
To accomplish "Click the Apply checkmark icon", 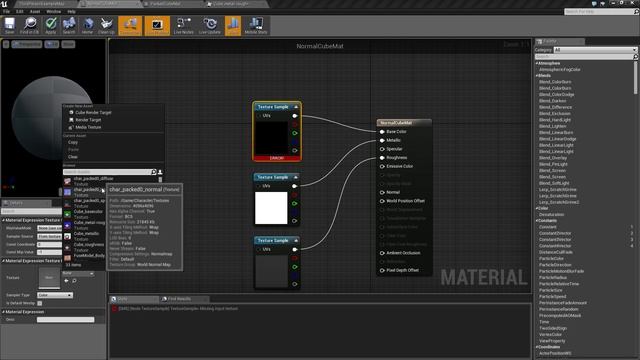I will 51,26.
